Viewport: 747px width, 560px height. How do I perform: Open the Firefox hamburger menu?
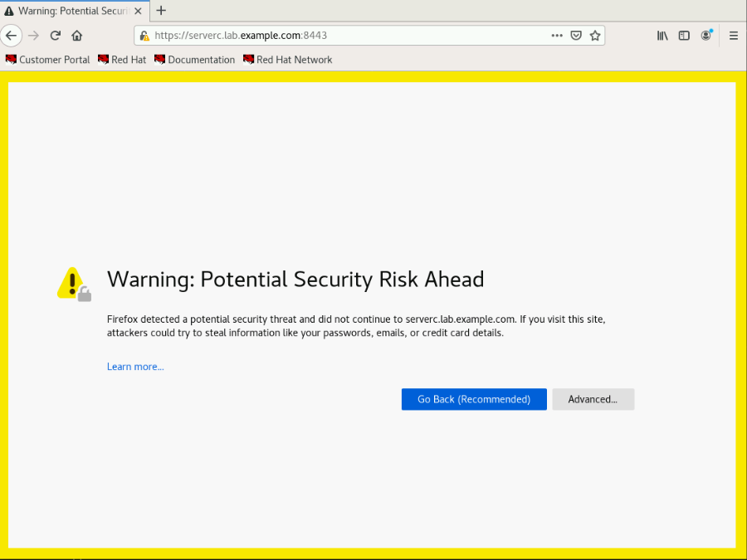click(734, 36)
